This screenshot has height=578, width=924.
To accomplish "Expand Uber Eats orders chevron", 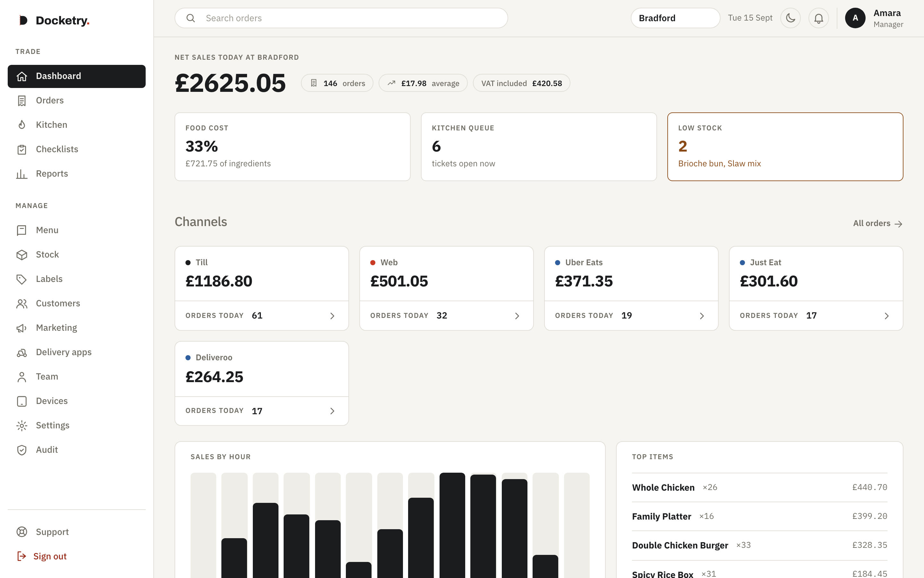I will (x=702, y=316).
